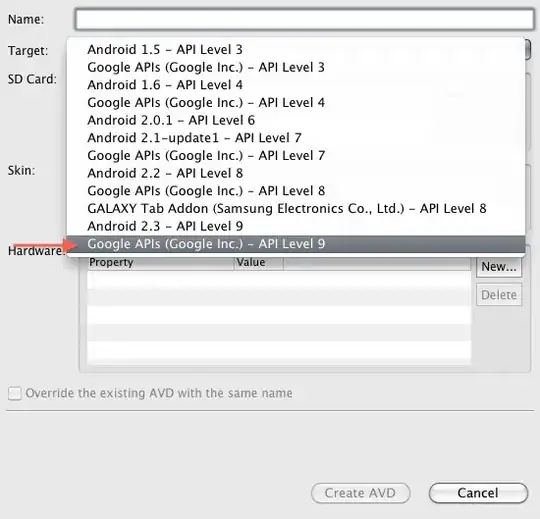The width and height of the screenshot is (540, 519).
Task: Click the Property column header
Action: tap(160, 262)
